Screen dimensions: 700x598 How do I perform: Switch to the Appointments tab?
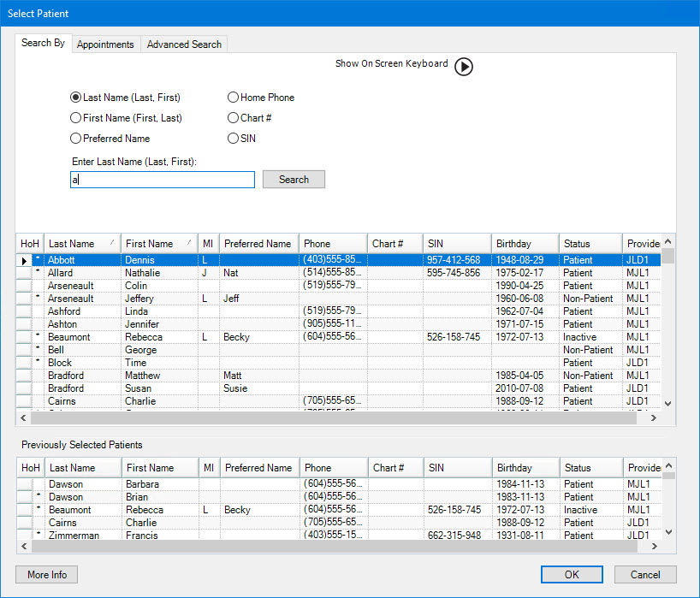point(105,44)
